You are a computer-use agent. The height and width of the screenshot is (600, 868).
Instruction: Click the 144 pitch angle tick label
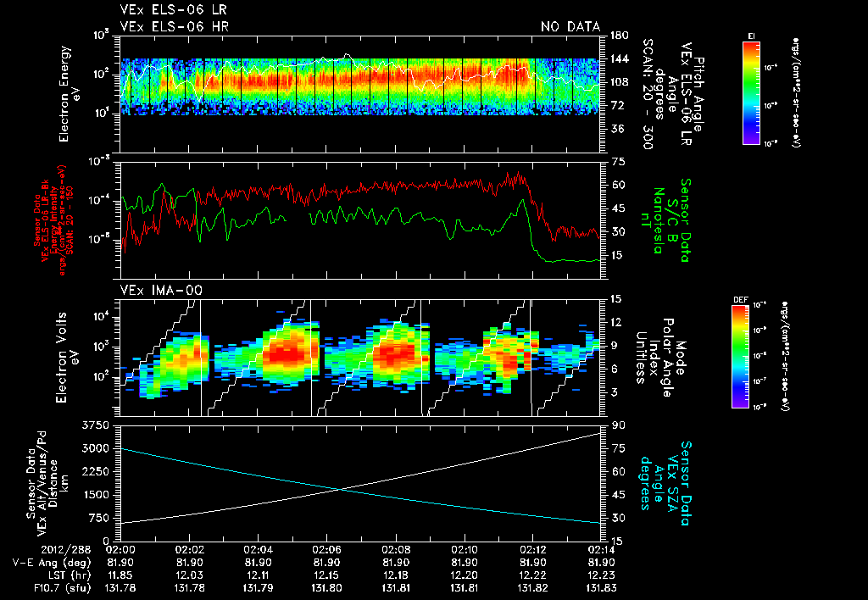tap(619, 58)
